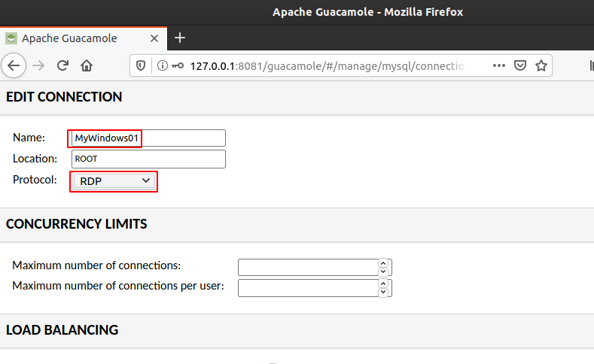The image size is (594, 364).
Task: Save page to Pocket icon
Action: click(519, 65)
